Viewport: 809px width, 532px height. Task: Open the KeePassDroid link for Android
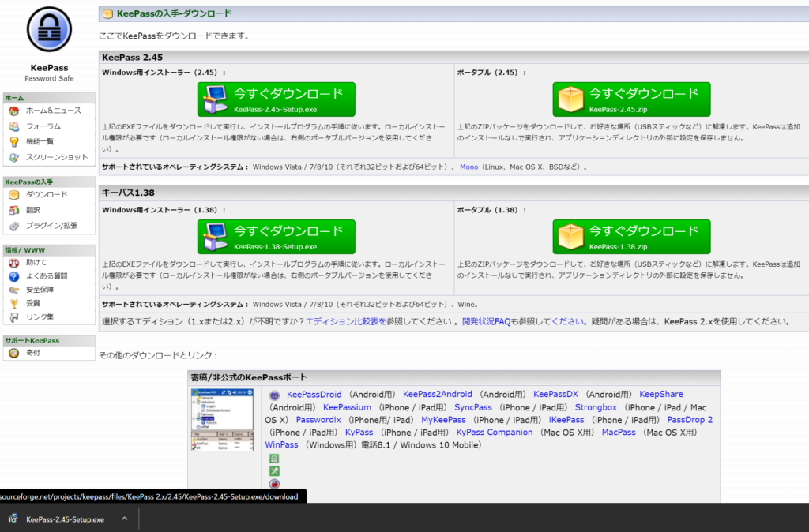point(314,394)
